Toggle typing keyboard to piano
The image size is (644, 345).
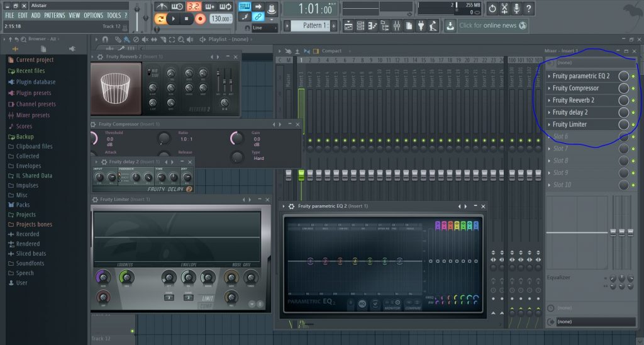(245, 6)
